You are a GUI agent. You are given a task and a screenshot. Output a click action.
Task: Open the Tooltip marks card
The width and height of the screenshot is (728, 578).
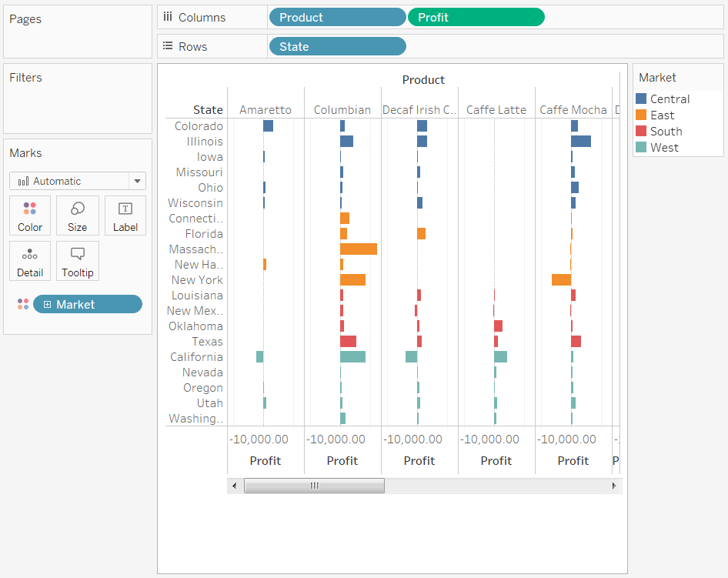tap(78, 261)
